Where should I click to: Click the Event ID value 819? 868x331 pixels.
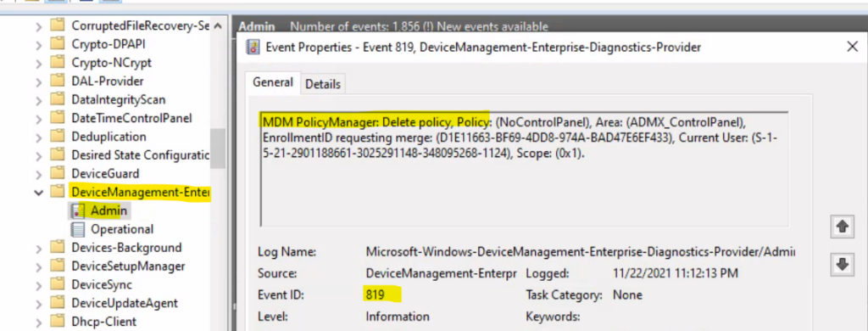coord(376,295)
